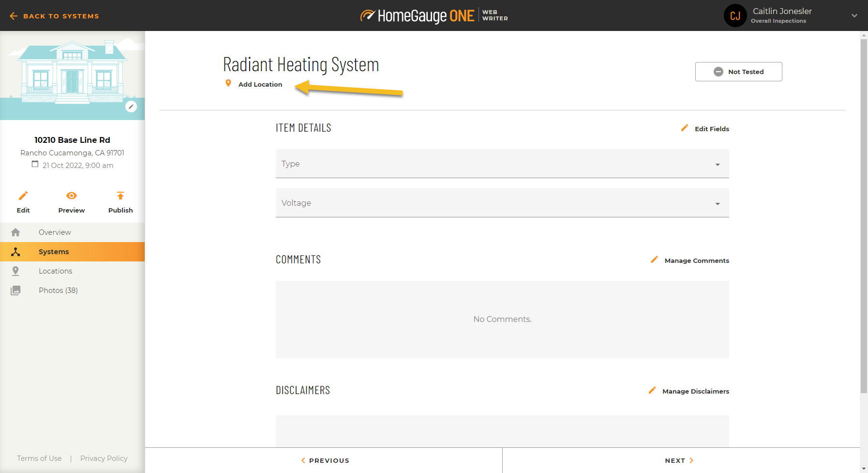The width and height of the screenshot is (868, 473).
Task: Click the location pin beside Add Location
Action: tap(228, 83)
